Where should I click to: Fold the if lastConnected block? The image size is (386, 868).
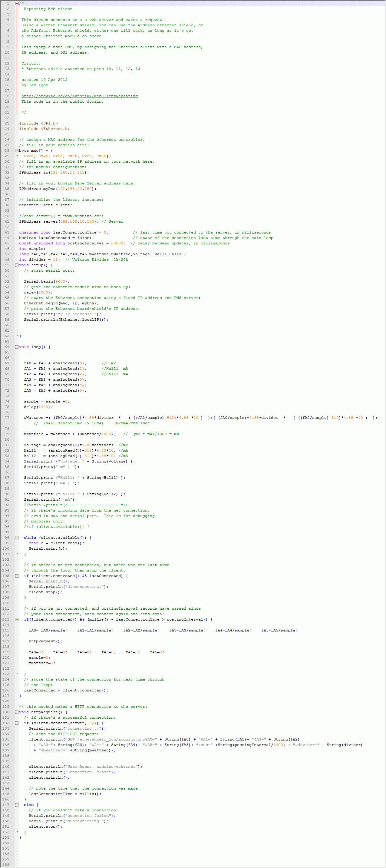pos(17,576)
